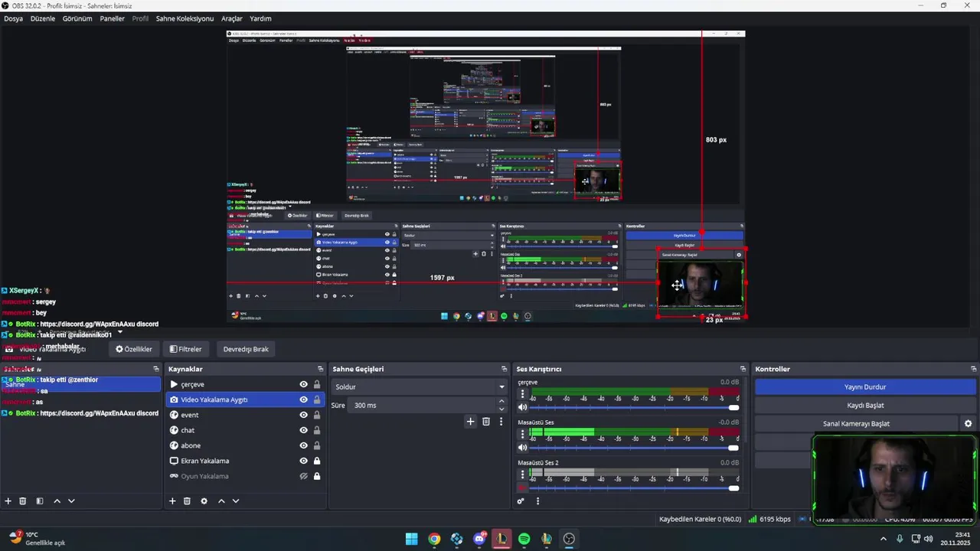Add a new scene with the plus icon in Sahneler
This screenshot has height=551, width=980.
pos(8,501)
